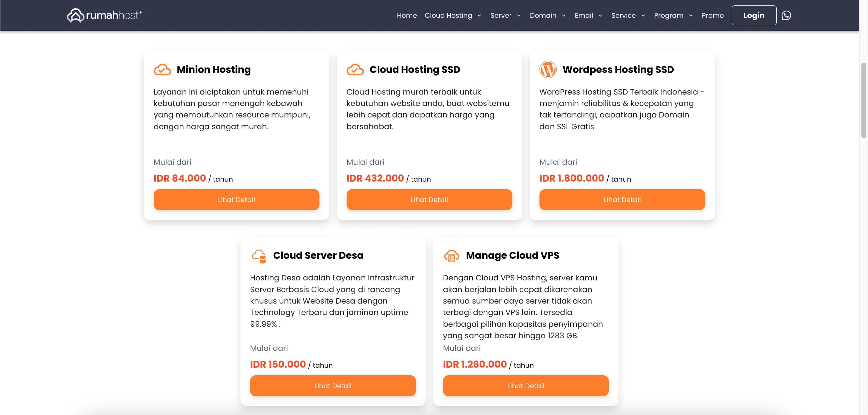Select Home in the navigation bar
The width and height of the screenshot is (868, 415).
407,15
